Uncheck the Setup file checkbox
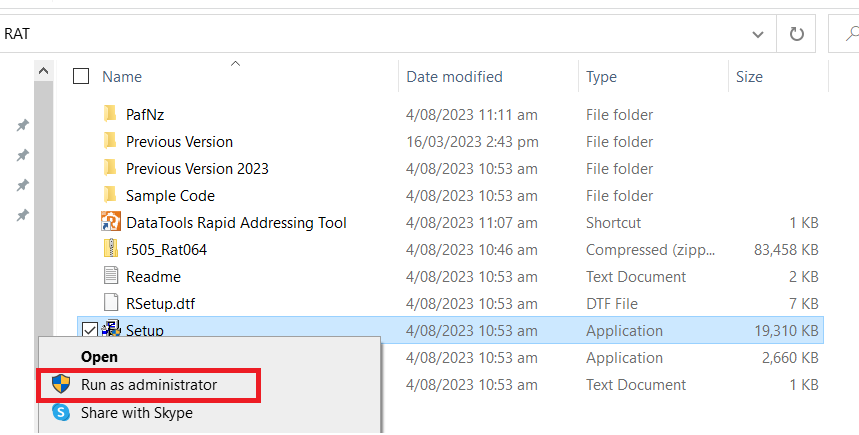Image resolution: width=859 pixels, height=435 pixels. pos(89,330)
